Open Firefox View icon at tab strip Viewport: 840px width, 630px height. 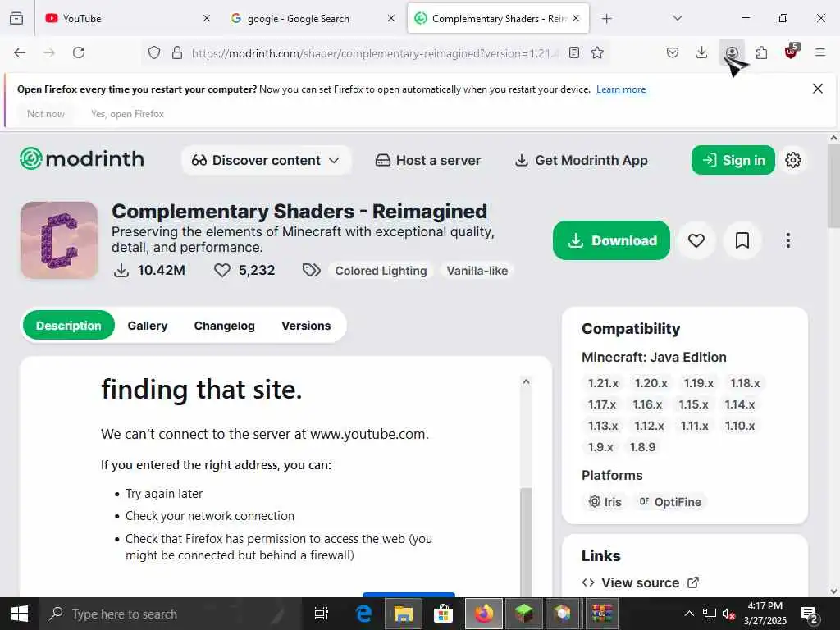[x=16, y=18]
